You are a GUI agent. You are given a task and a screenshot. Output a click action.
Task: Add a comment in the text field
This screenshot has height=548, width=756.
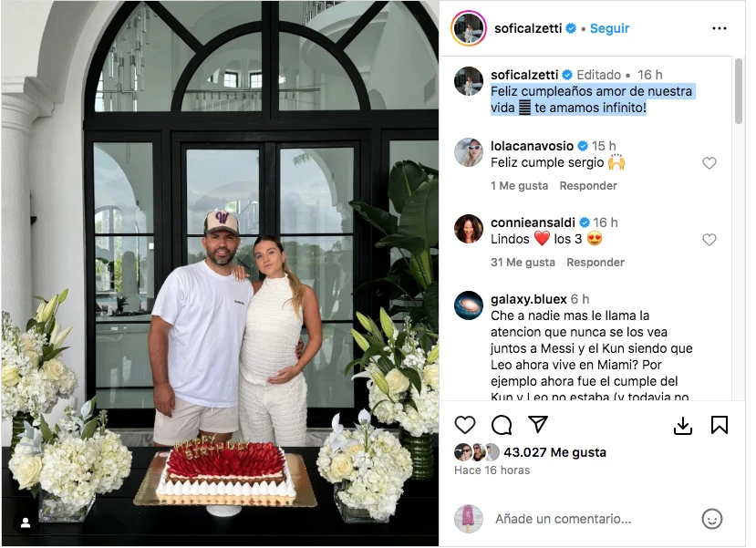pos(564,519)
